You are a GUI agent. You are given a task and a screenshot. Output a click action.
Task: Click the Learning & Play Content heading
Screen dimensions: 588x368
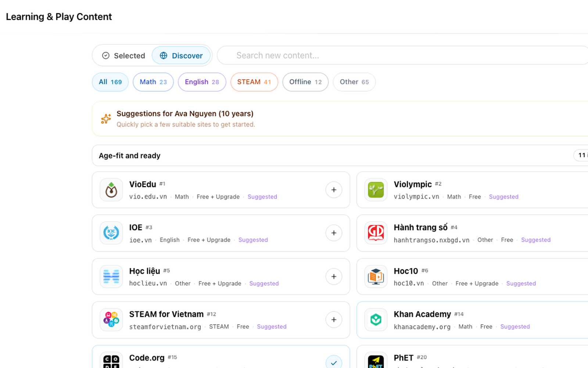[x=59, y=17]
